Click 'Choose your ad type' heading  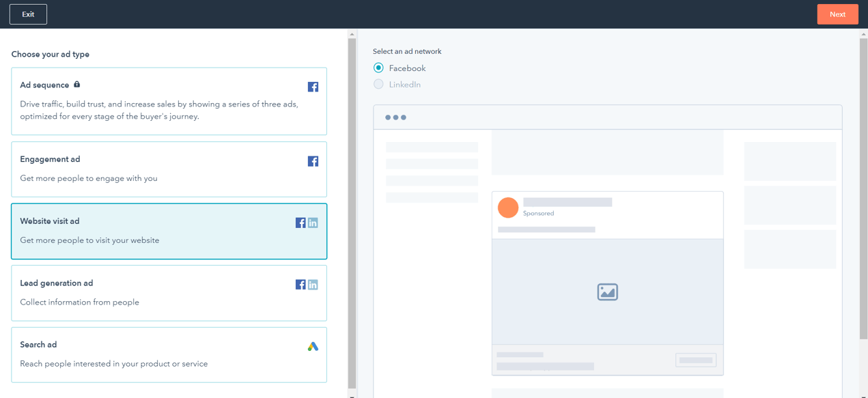click(51, 54)
